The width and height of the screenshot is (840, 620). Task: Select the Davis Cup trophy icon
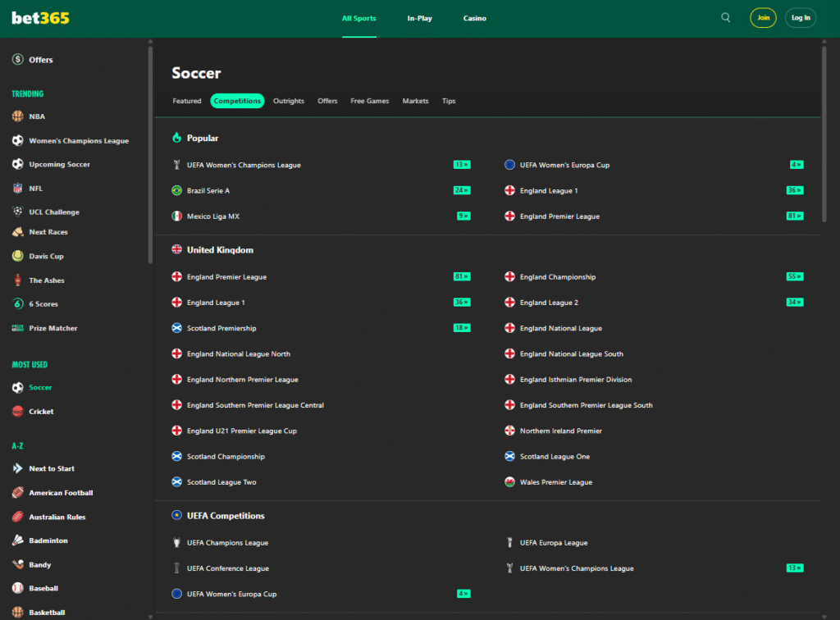point(17,256)
